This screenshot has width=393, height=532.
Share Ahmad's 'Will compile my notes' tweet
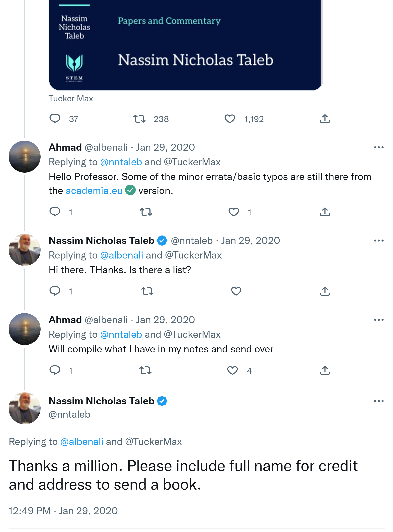[325, 370]
